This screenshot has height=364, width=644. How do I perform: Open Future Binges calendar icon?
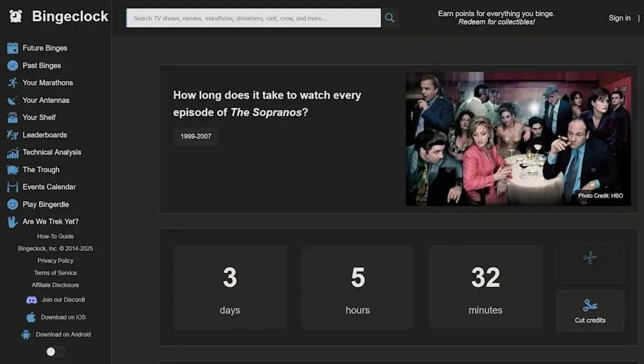tap(13, 48)
